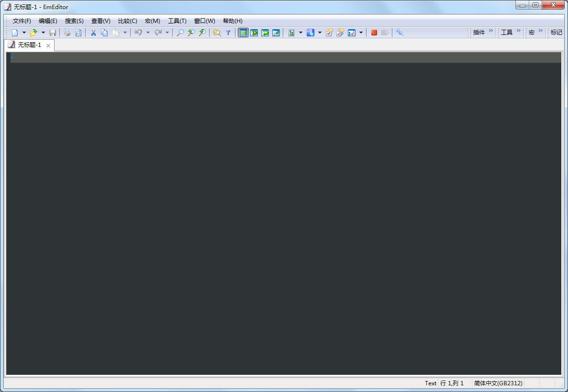The height and width of the screenshot is (392, 568).
Task: Open the Redo history dropdown arrow
Action: (167, 33)
